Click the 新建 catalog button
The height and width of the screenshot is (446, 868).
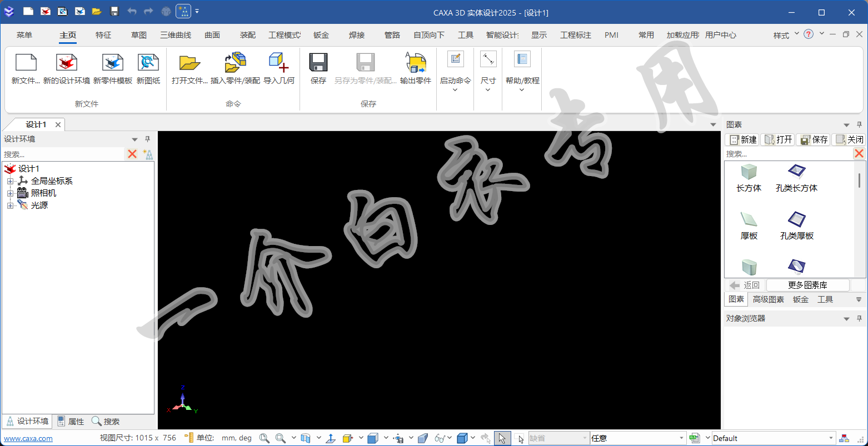pyautogui.click(x=742, y=139)
